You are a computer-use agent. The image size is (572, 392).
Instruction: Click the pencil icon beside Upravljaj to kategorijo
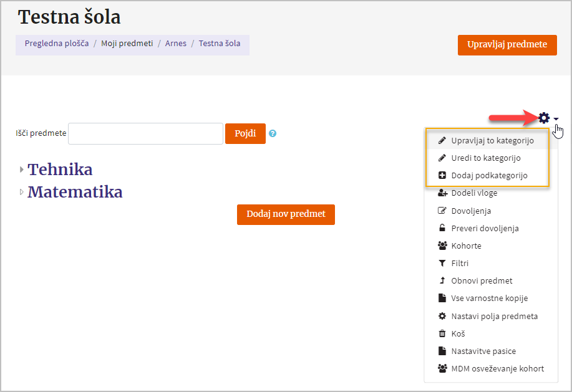pyautogui.click(x=442, y=140)
